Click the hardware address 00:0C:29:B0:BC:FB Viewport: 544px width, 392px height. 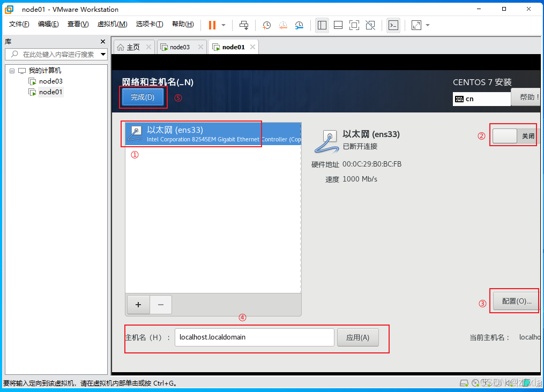coord(372,164)
